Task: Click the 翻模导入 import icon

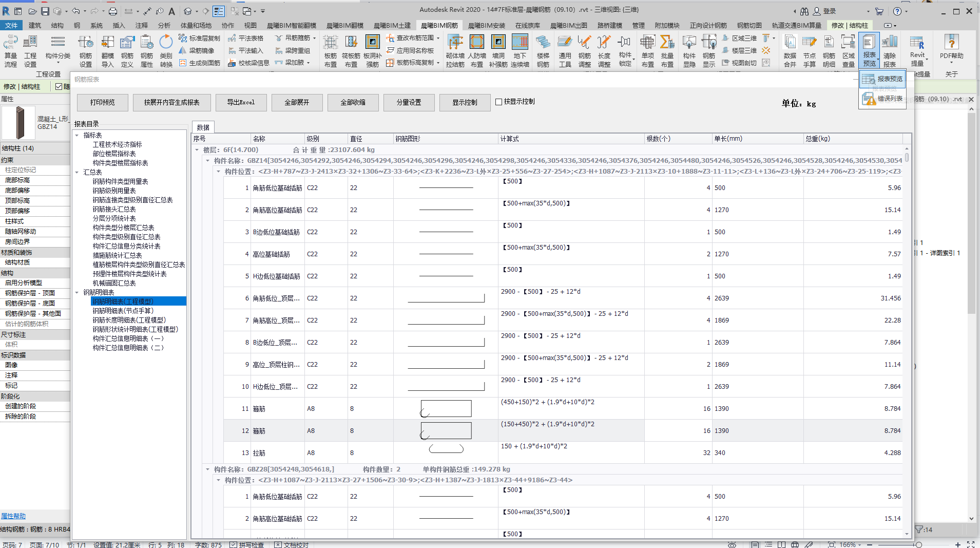Action: [107, 51]
